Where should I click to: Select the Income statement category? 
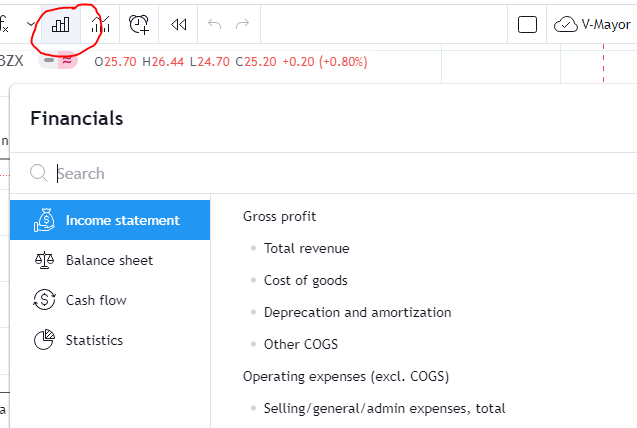(x=110, y=220)
